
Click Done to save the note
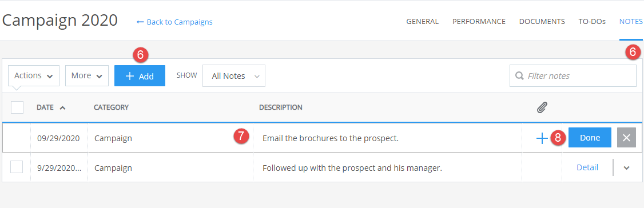click(590, 138)
